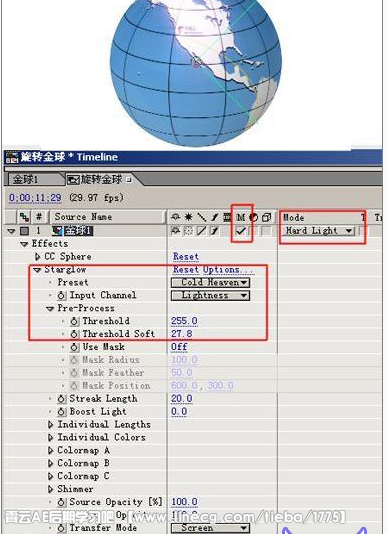The height and width of the screenshot is (534, 388).
Task: Collapse the Pre-Process group
Action: click(x=50, y=309)
